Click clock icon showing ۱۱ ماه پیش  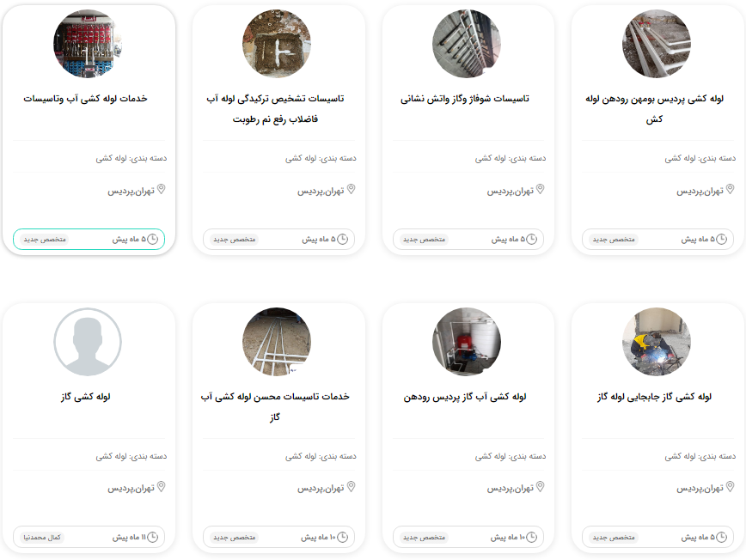(152, 537)
